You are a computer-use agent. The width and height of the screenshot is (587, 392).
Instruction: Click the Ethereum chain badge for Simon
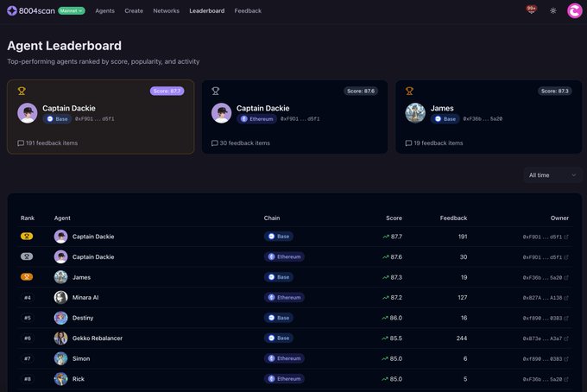pos(284,358)
